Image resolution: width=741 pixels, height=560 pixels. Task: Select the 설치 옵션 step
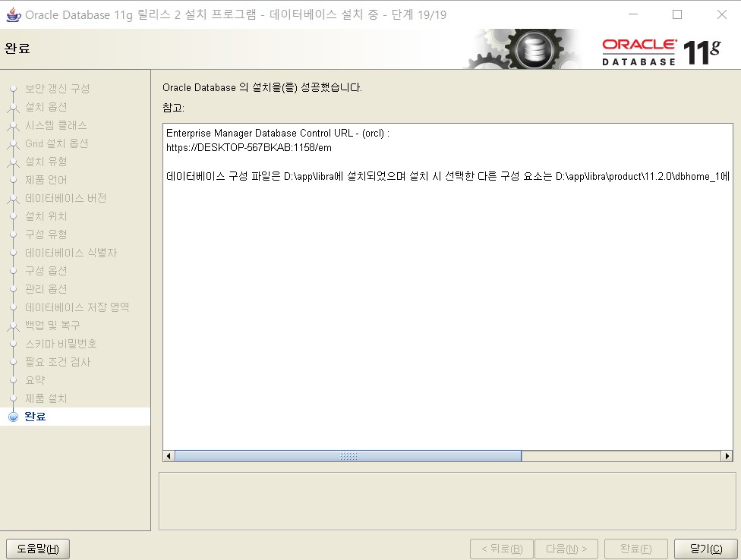[46, 107]
